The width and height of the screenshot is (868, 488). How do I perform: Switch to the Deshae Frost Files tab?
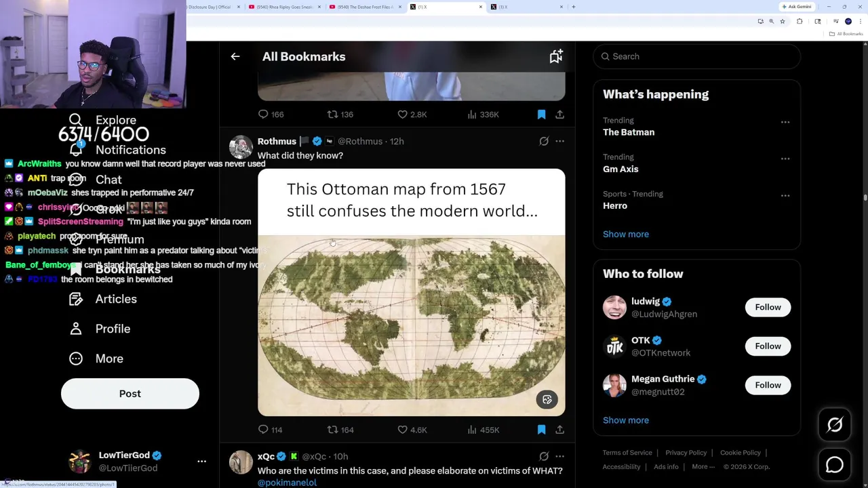pyautogui.click(x=365, y=7)
